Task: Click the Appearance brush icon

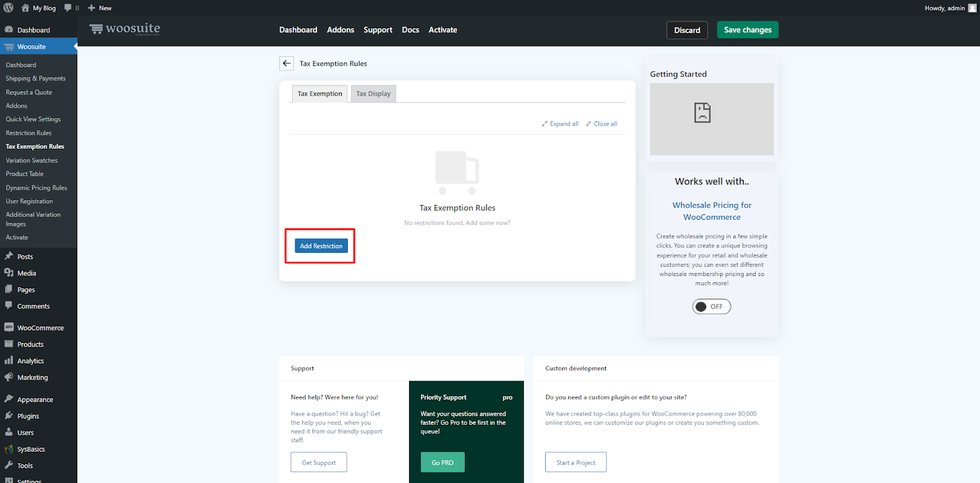Action: (x=9, y=399)
